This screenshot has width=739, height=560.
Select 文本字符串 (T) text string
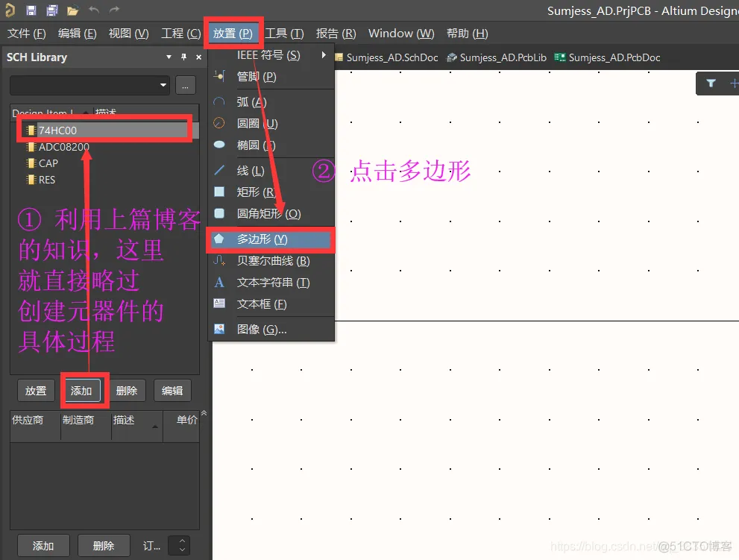pos(271,283)
